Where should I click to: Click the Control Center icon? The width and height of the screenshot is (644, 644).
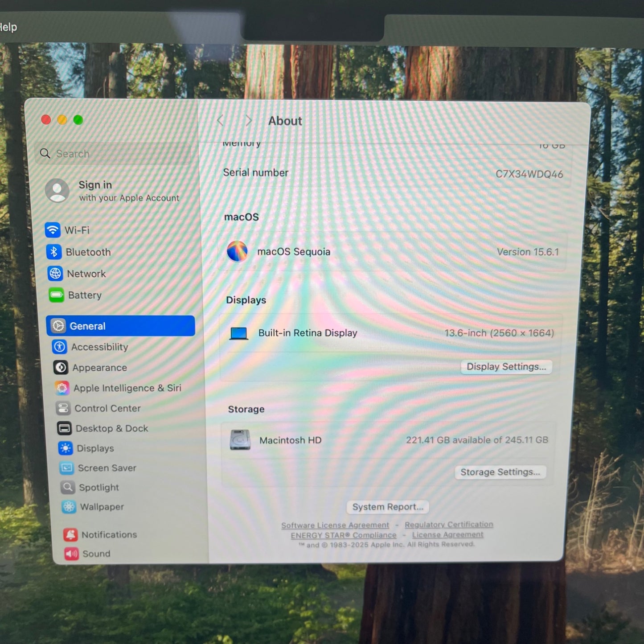point(63,408)
